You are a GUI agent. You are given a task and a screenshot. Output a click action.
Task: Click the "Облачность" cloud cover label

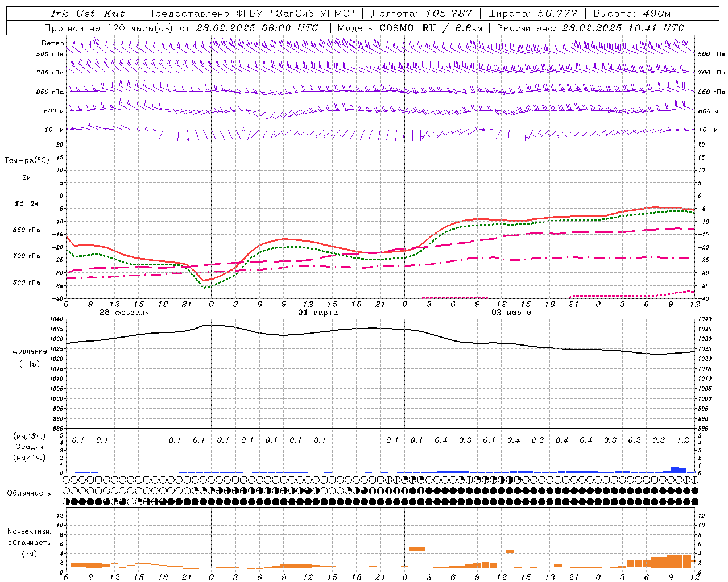point(29,493)
